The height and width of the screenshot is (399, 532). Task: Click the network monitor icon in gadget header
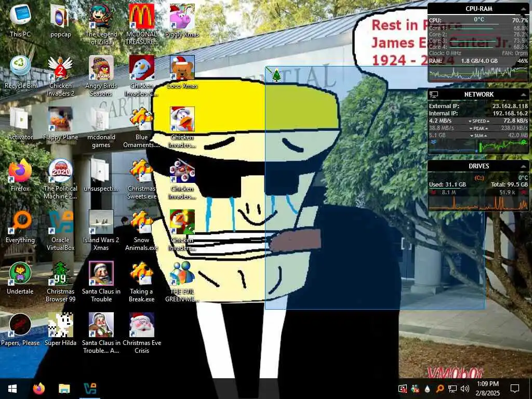click(434, 95)
